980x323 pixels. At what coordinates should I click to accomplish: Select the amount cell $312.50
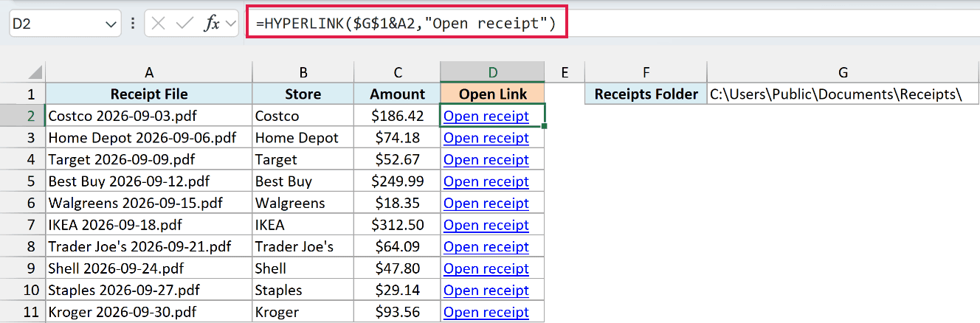pos(397,225)
